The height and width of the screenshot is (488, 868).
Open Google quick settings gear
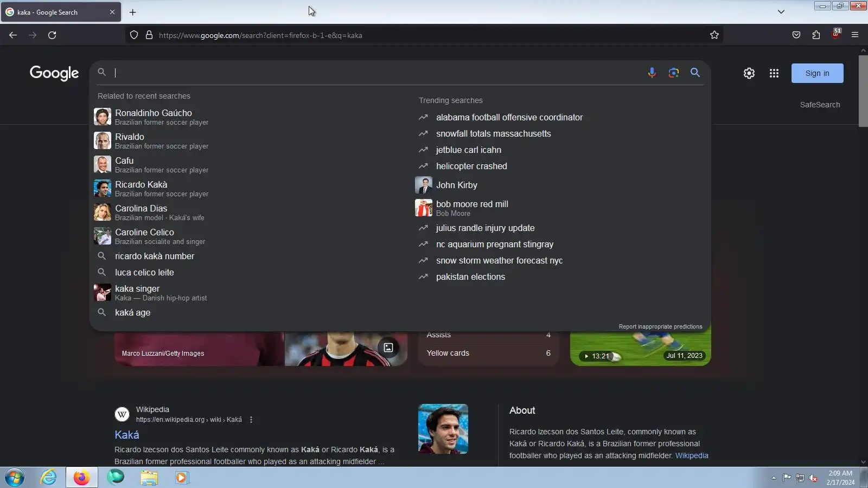[x=749, y=73]
